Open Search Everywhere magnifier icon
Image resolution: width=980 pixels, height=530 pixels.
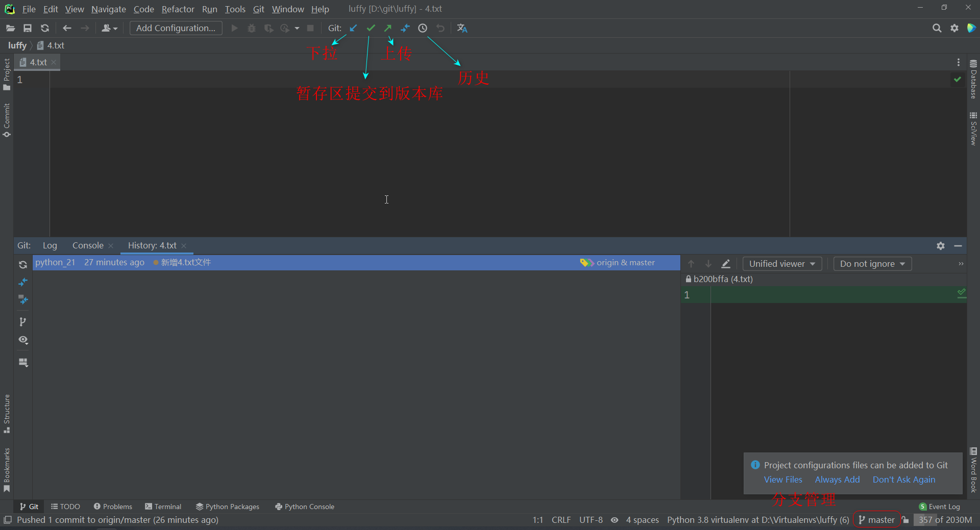(937, 28)
